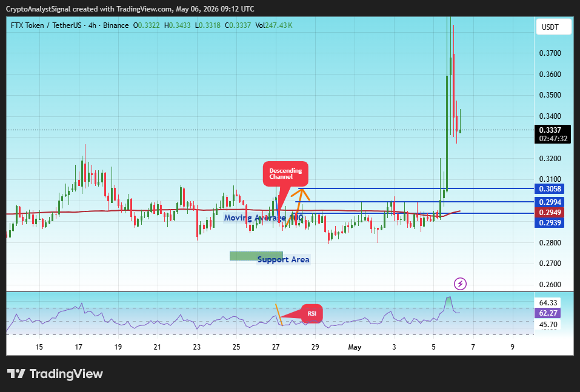Click the H0.3433 high value in header
Viewport: 580px width, 392px height.
click(x=177, y=25)
